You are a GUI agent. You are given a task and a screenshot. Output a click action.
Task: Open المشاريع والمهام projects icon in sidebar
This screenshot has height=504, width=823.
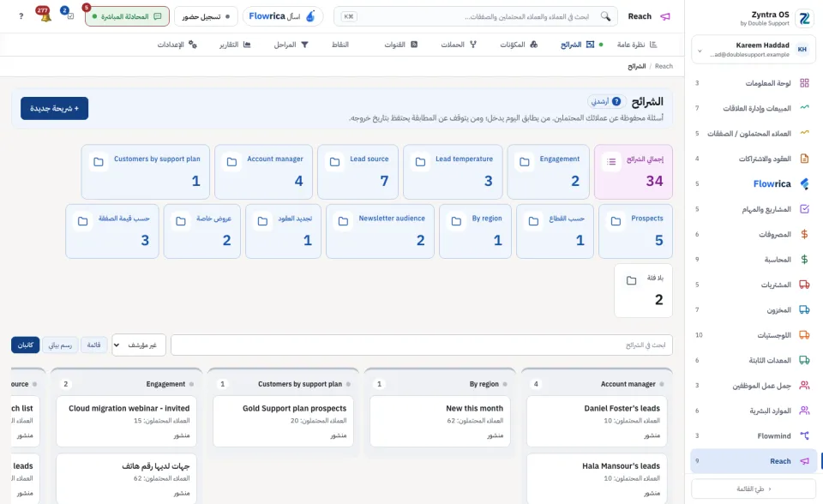804,209
